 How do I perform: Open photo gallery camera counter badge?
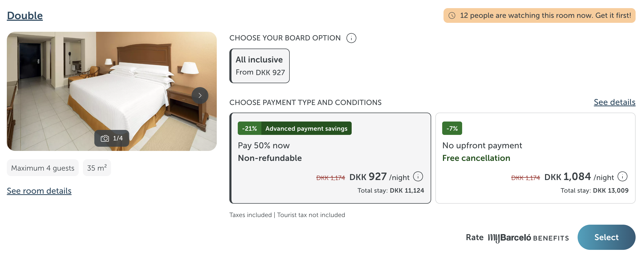point(112,138)
